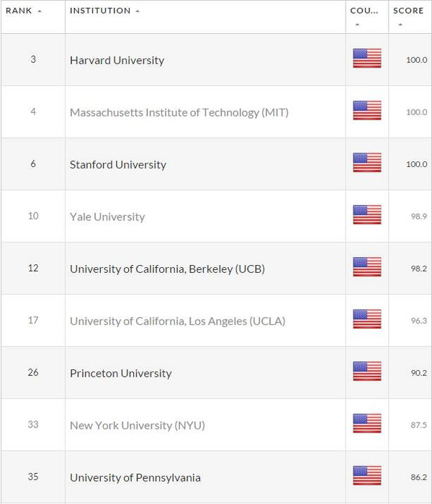The height and width of the screenshot is (504, 432).
Task: Click the US flag beside Harvard University
Action: pos(366,58)
